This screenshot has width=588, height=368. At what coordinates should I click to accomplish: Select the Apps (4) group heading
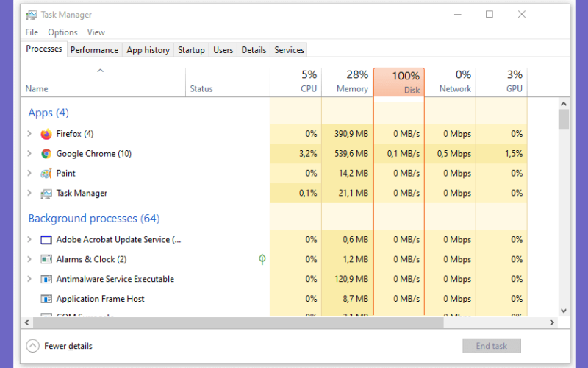pos(49,113)
